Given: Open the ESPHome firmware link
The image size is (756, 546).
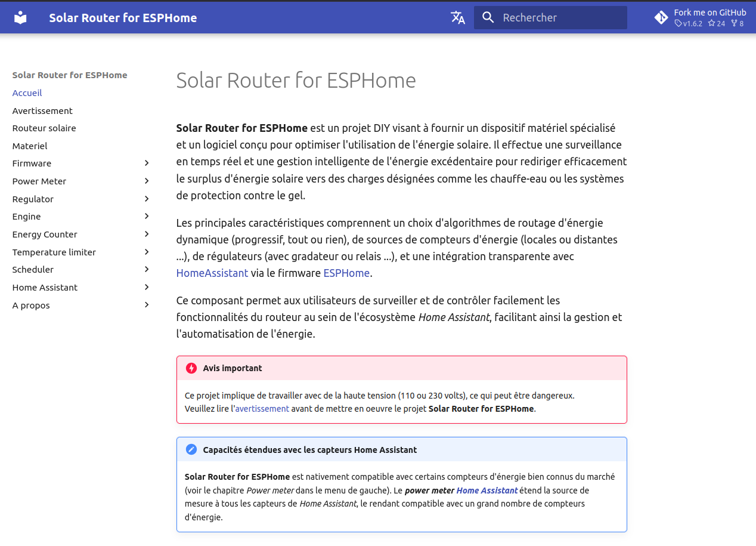Looking at the screenshot, I should point(346,273).
